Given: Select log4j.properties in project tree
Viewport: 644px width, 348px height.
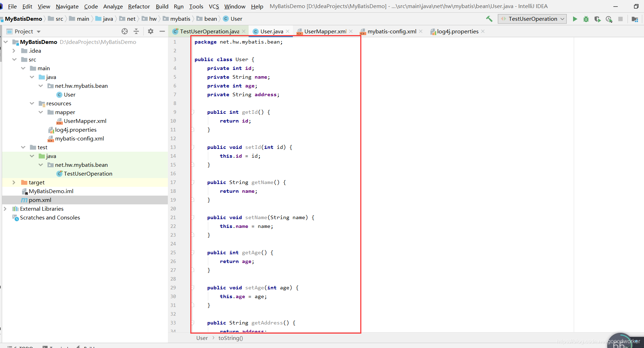Looking at the screenshot, I should [x=75, y=130].
